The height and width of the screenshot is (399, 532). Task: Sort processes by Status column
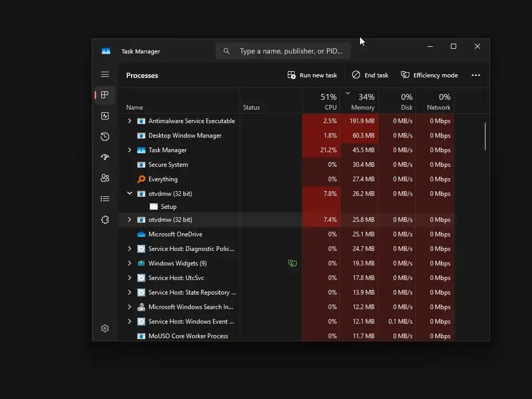tap(271, 101)
